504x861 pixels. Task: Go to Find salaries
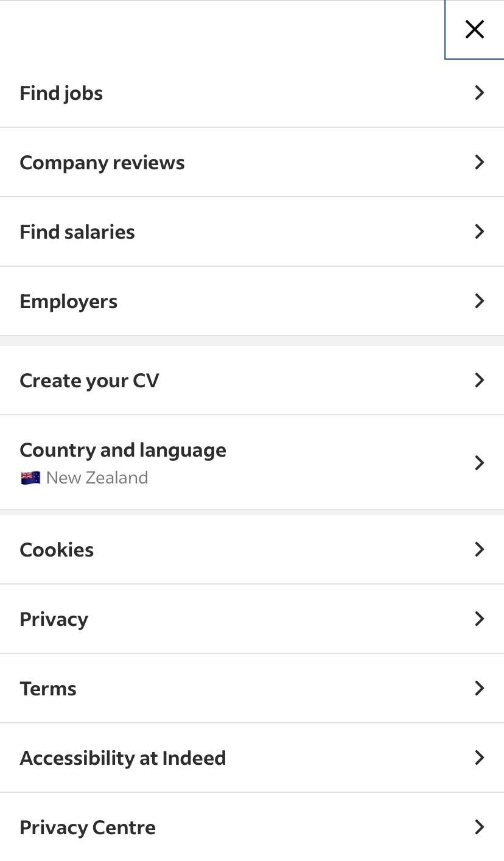point(77,232)
